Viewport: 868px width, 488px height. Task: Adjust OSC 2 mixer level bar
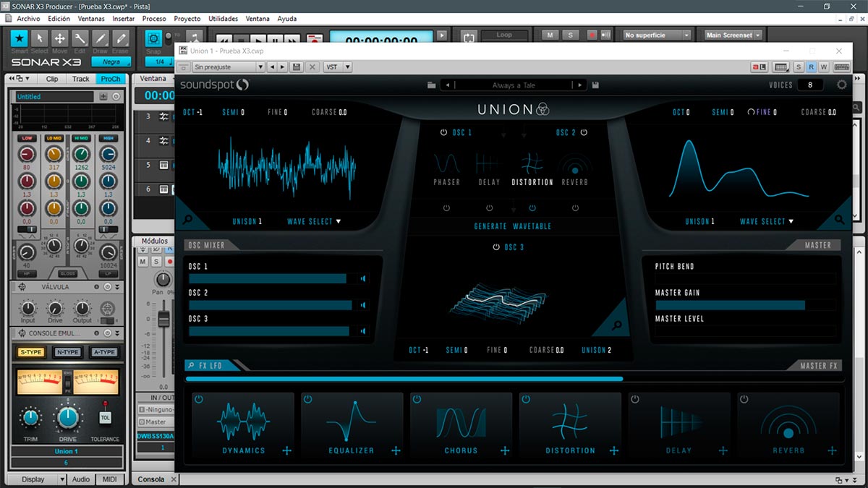pos(271,305)
